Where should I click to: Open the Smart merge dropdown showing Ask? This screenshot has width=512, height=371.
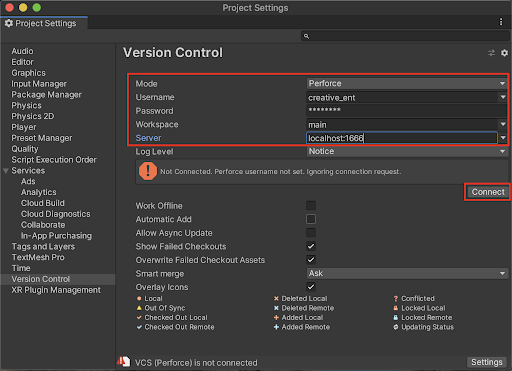407,273
